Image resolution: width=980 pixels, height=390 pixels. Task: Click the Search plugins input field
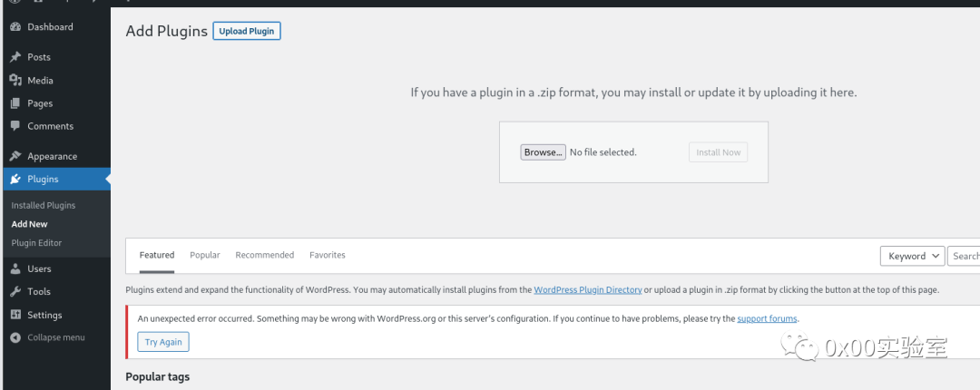click(964, 256)
